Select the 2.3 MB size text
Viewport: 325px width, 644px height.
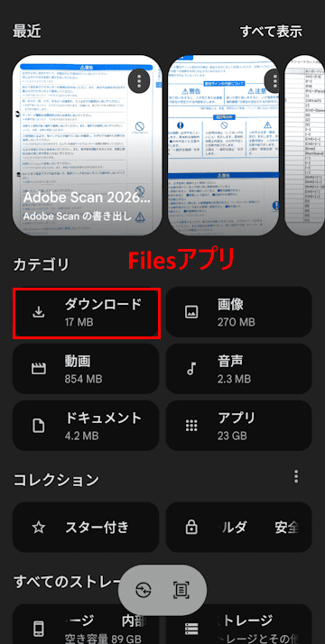[x=234, y=379]
